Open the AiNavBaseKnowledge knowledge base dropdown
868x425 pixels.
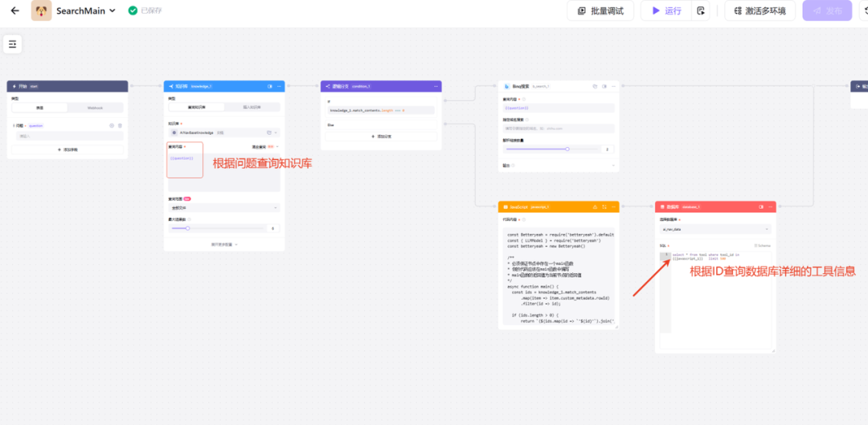coord(224,133)
